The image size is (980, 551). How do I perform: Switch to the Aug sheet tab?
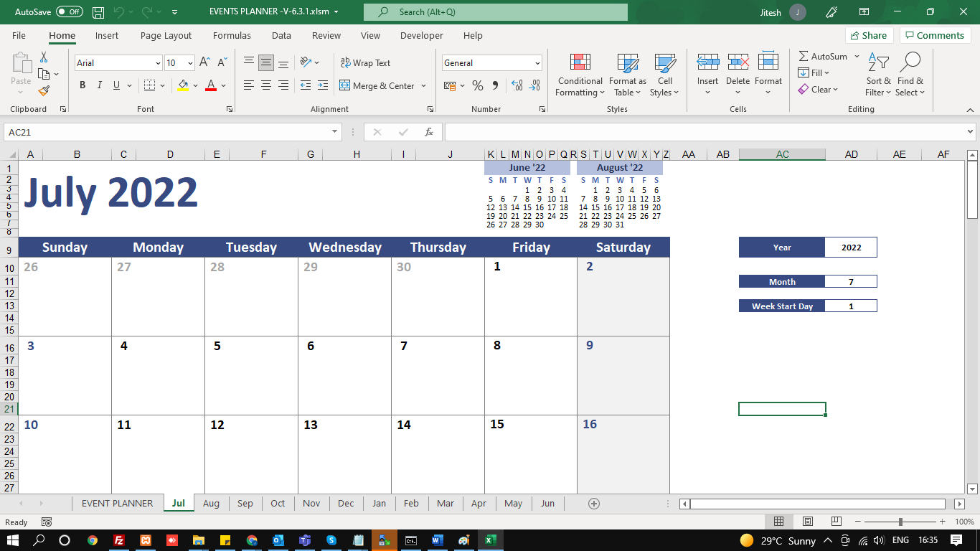pyautogui.click(x=211, y=503)
